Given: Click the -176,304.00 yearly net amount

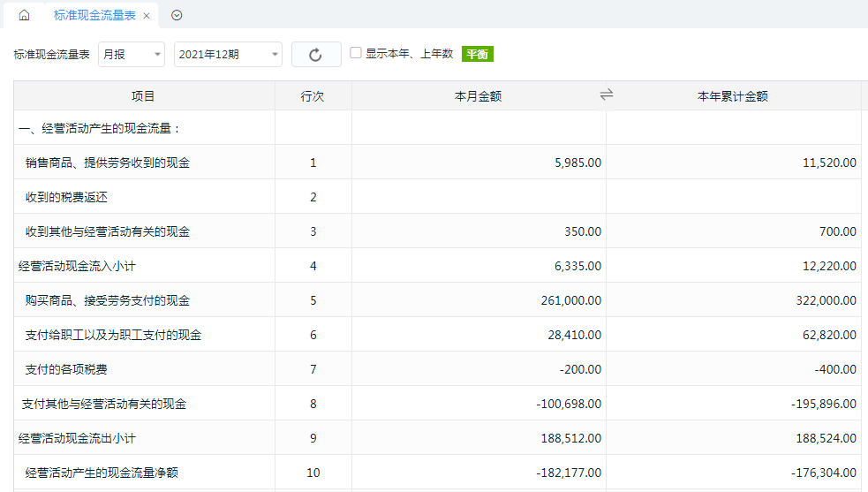Looking at the screenshot, I should (x=824, y=473).
